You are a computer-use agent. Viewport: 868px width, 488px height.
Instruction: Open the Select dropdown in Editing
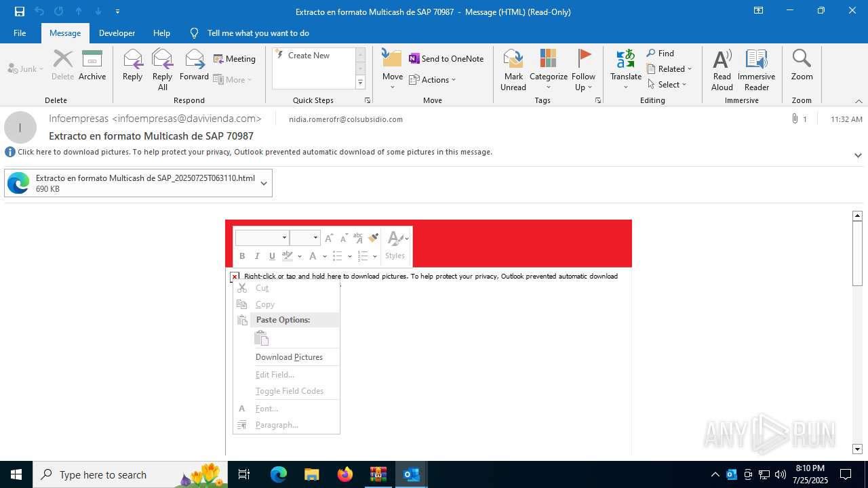(x=667, y=85)
